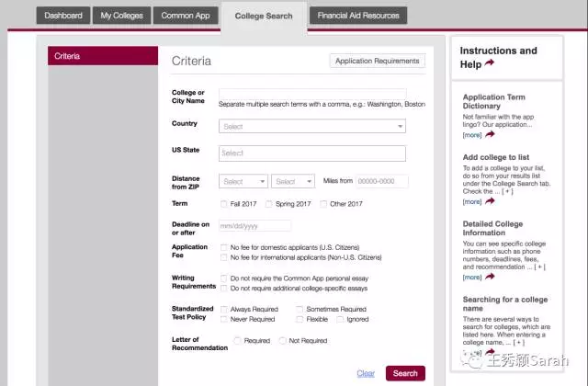This screenshot has height=386, width=588.
Task: Check Ignored test policy
Action: [x=340, y=319]
